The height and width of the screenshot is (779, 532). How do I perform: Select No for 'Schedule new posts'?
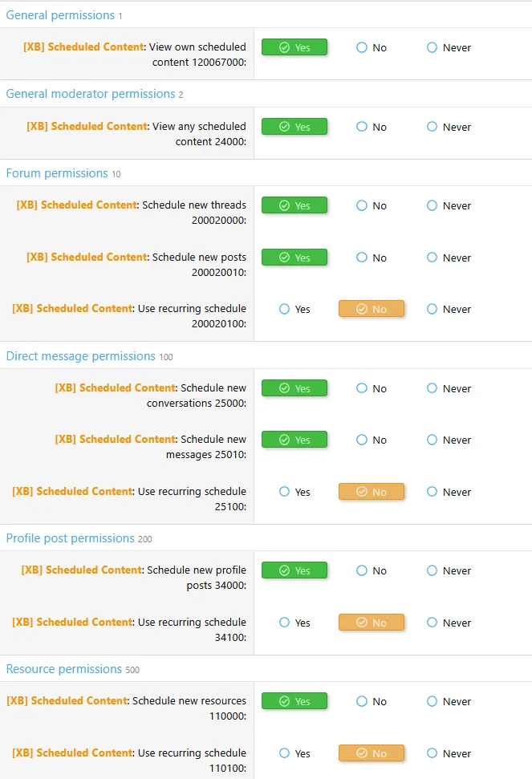click(x=362, y=258)
